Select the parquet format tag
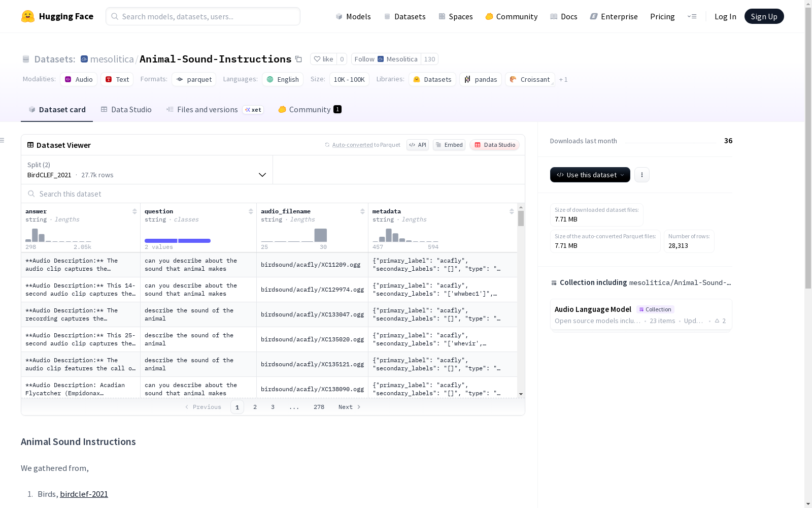The height and width of the screenshot is (508, 812). [194, 79]
